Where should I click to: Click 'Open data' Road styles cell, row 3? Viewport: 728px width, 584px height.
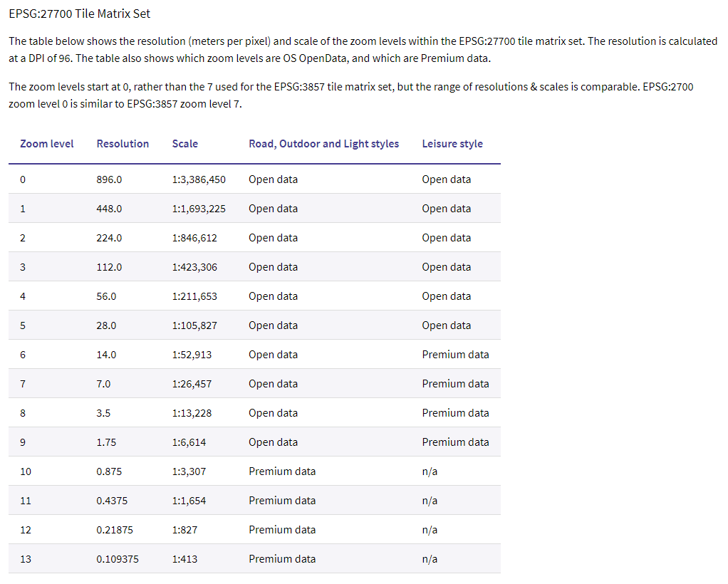click(x=273, y=267)
